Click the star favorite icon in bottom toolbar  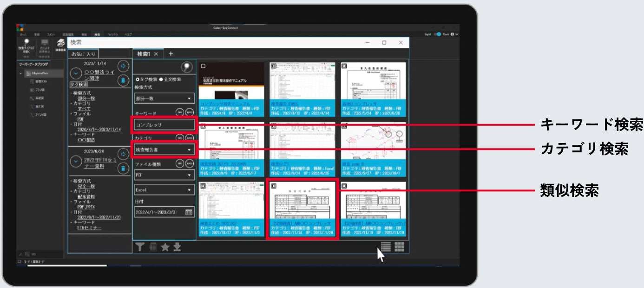click(165, 247)
